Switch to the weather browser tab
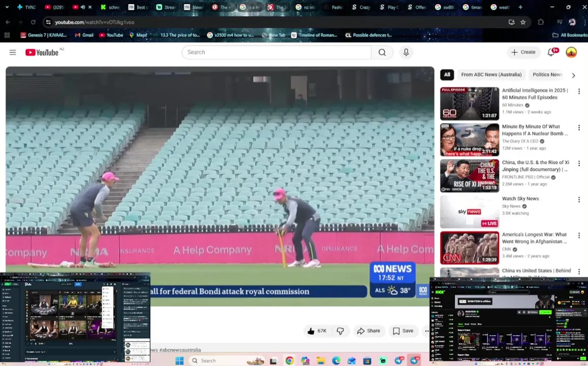The width and height of the screenshot is (588, 366). click(x=501, y=7)
